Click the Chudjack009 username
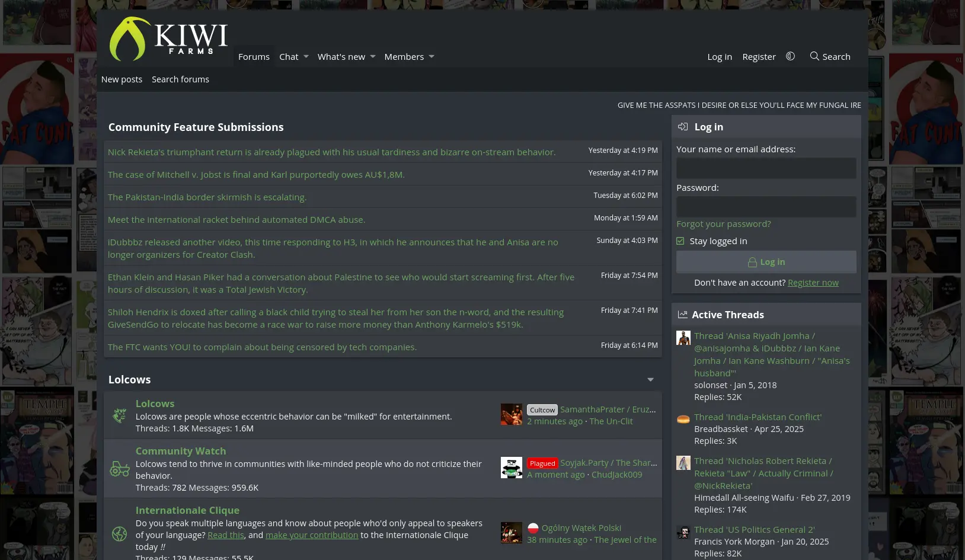This screenshot has width=965, height=560. coord(616,475)
